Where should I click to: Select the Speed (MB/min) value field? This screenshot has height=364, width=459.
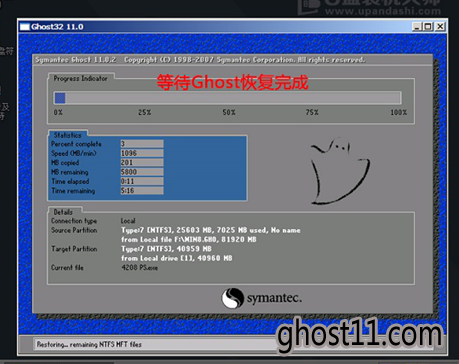point(142,153)
